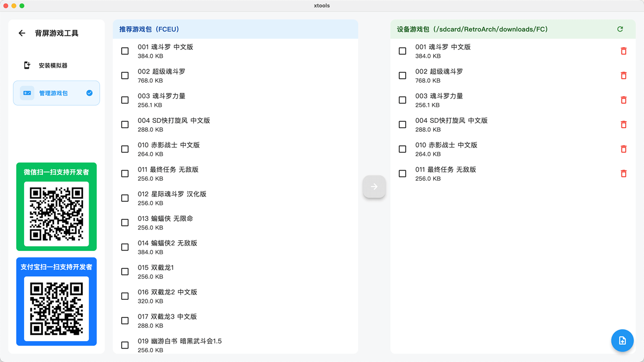Click 017 双截龙3 中文版 list entry
This screenshot has width=644, height=362.
click(x=167, y=320)
